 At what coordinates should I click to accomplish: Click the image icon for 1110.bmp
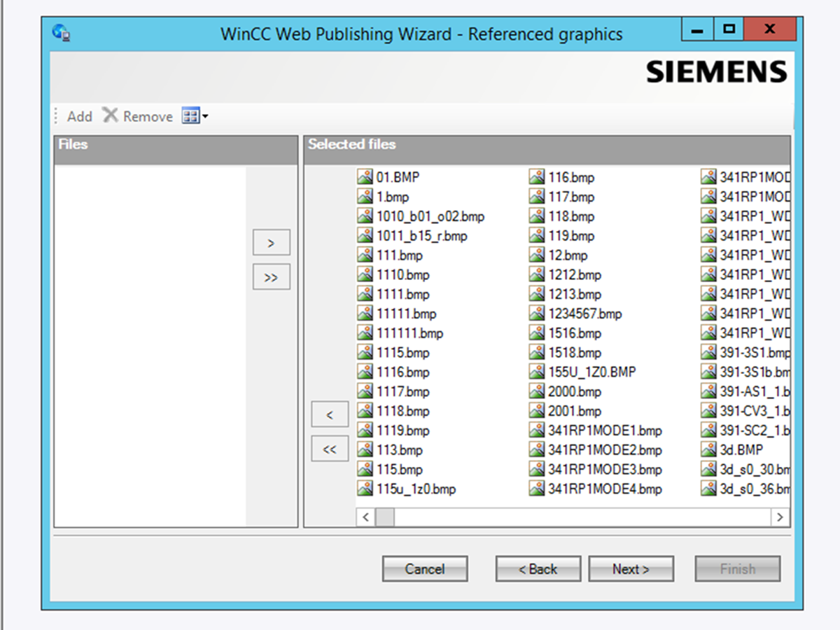tap(365, 275)
